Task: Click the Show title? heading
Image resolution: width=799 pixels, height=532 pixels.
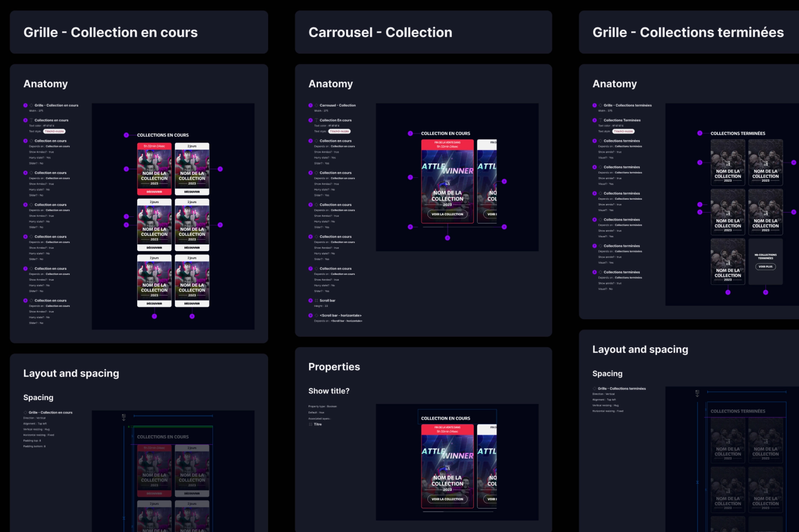Action: pyautogui.click(x=329, y=391)
